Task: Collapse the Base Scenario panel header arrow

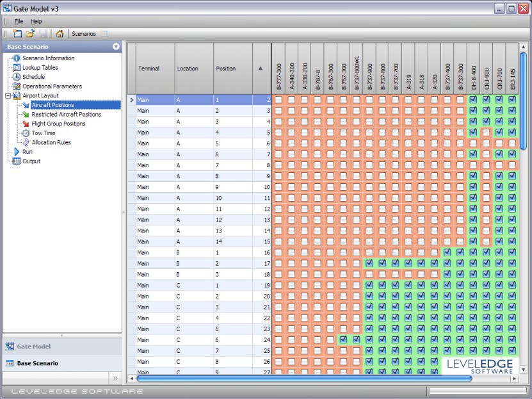Action: (x=116, y=47)
